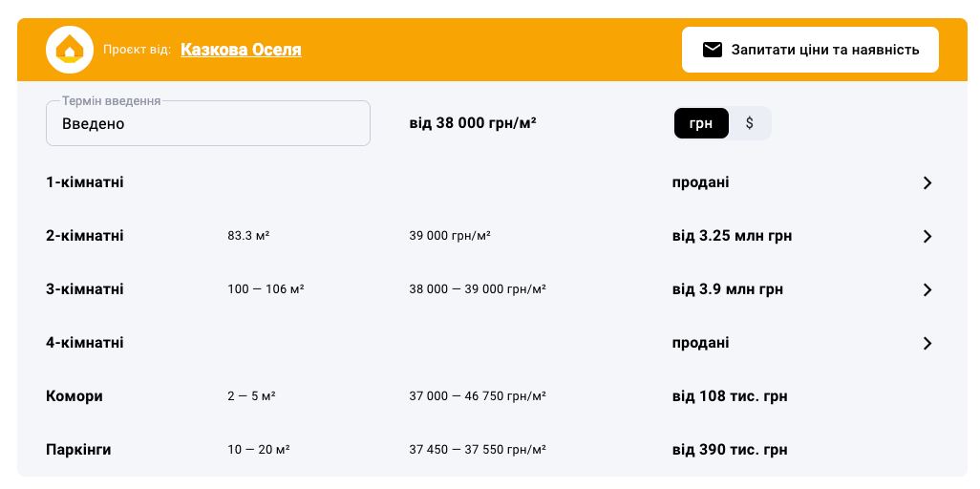Switch currency to dollars

point(750,123)
